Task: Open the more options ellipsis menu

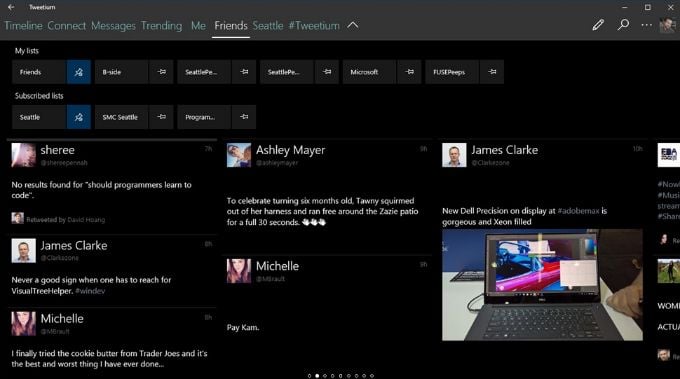Action: pos(647,25)
